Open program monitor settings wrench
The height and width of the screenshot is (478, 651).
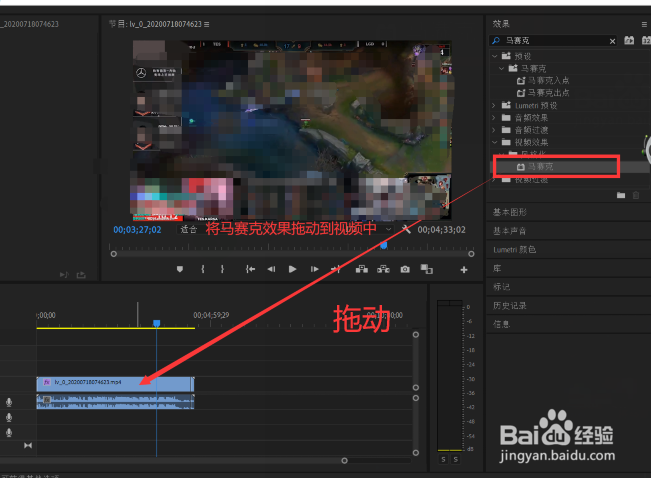tap(406, 229)
